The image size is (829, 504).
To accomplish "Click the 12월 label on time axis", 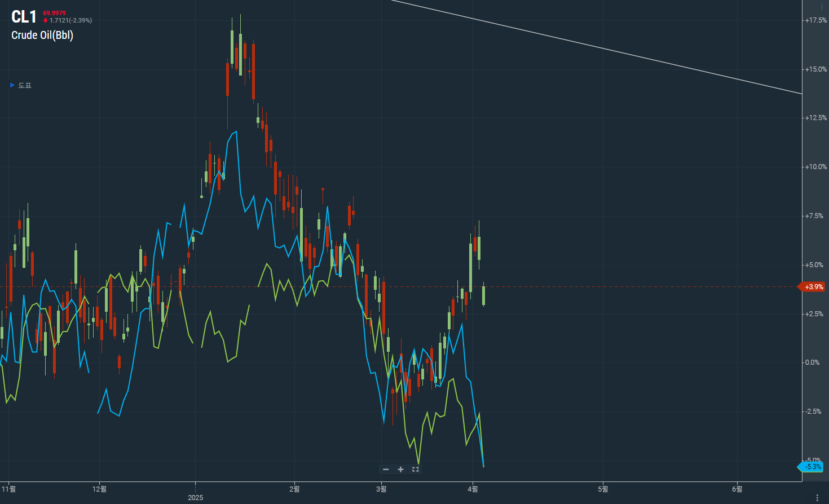I will tap(99, 489).
